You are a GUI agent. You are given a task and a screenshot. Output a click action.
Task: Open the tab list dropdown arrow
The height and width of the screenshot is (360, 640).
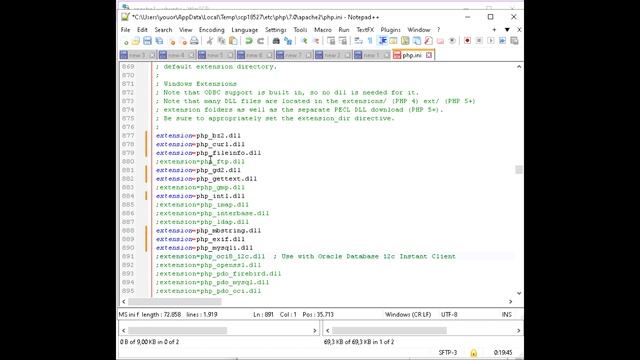pyautogui.click(x=507, y=30)
